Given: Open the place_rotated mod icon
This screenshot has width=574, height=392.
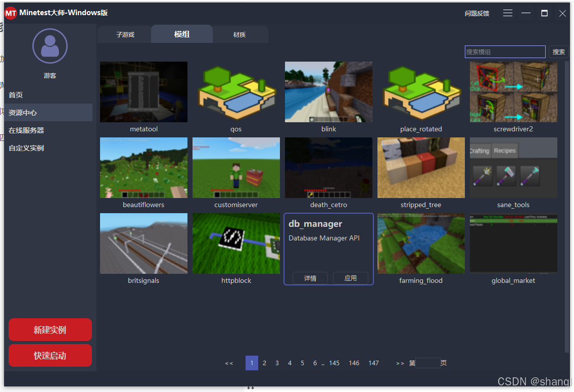Looking at the screenshot, I should 421,92.
